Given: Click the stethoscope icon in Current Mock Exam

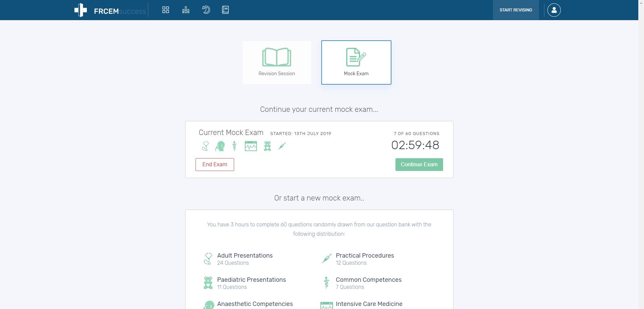Looking at the screenshot, I should tap(205, 146).
